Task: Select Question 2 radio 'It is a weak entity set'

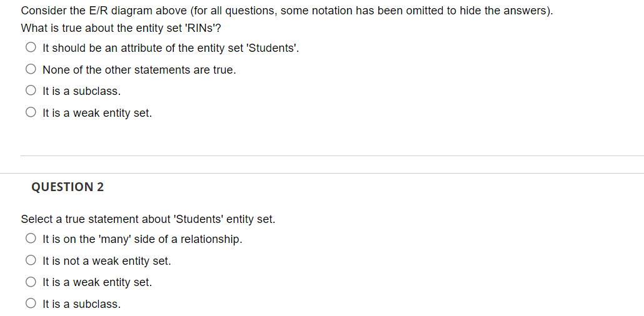Action: point(31,282)
